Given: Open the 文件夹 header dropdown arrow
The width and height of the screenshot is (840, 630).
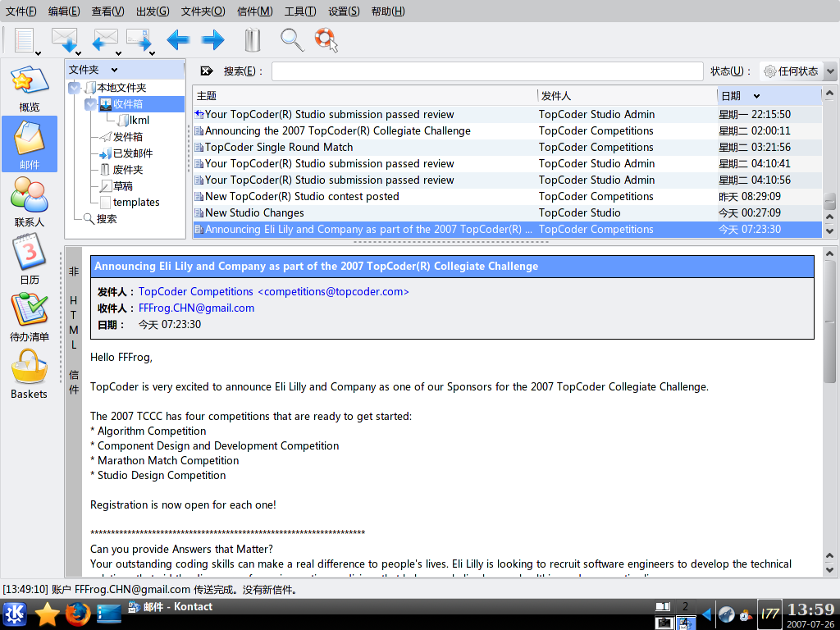Looking at the screenshot, I should pos(114,71).
